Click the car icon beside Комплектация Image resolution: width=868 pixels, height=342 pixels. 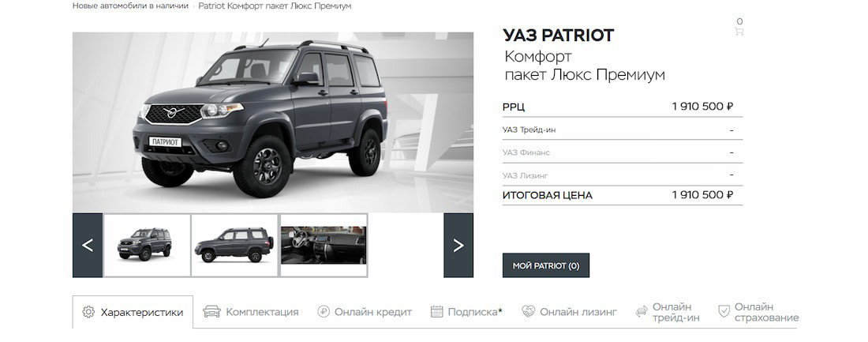coord(211,311)
